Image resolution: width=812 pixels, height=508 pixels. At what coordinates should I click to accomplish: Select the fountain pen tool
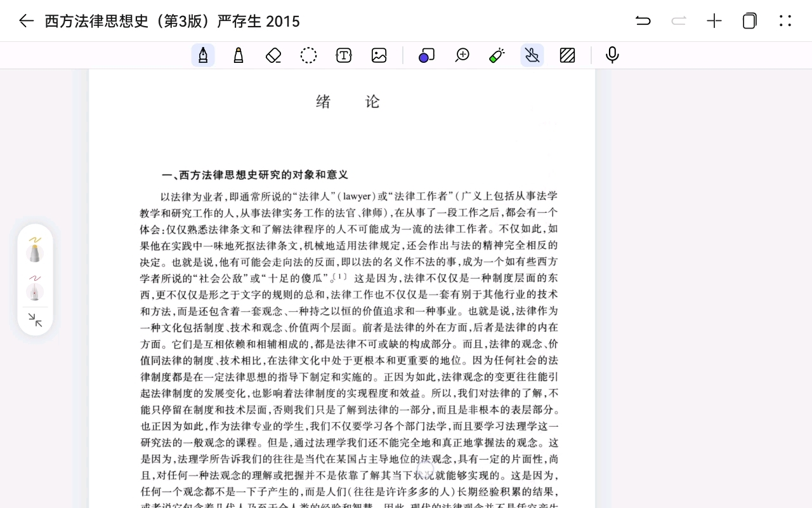203,55
